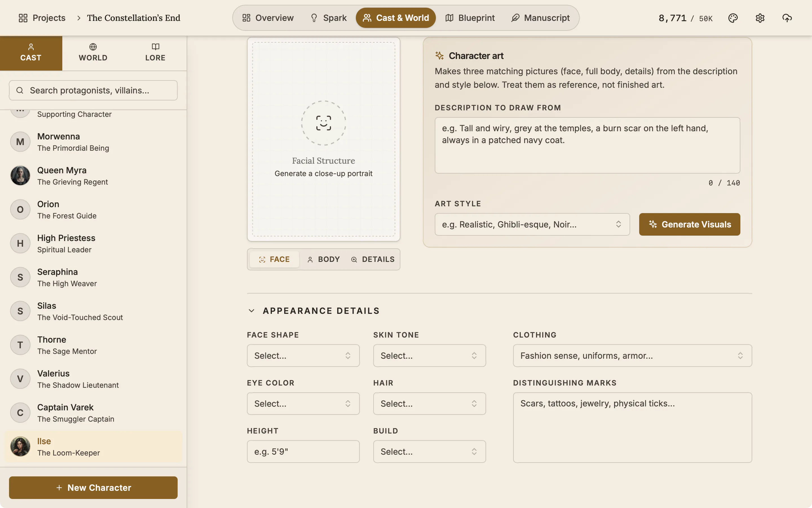Screen dimensions: 812x508
Task: Select Seraphina in the cast list
Action: tap(93, 277)
